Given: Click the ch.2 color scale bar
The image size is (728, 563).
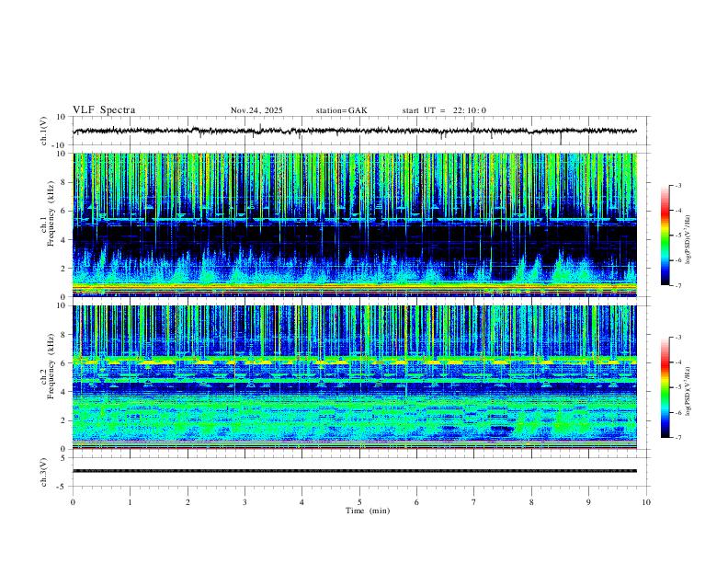Looking at the screenshot, I should [x=665, y=387].
